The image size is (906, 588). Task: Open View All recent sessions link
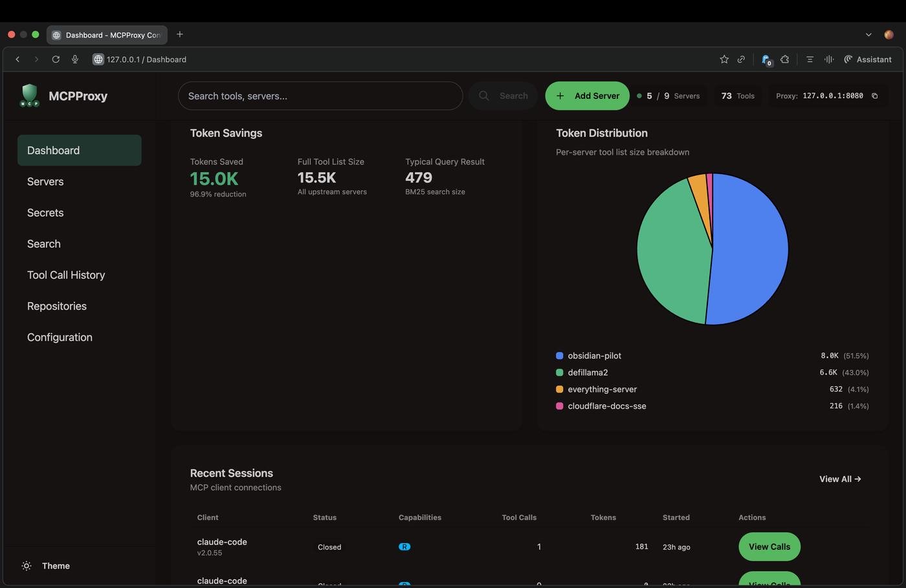839,479
